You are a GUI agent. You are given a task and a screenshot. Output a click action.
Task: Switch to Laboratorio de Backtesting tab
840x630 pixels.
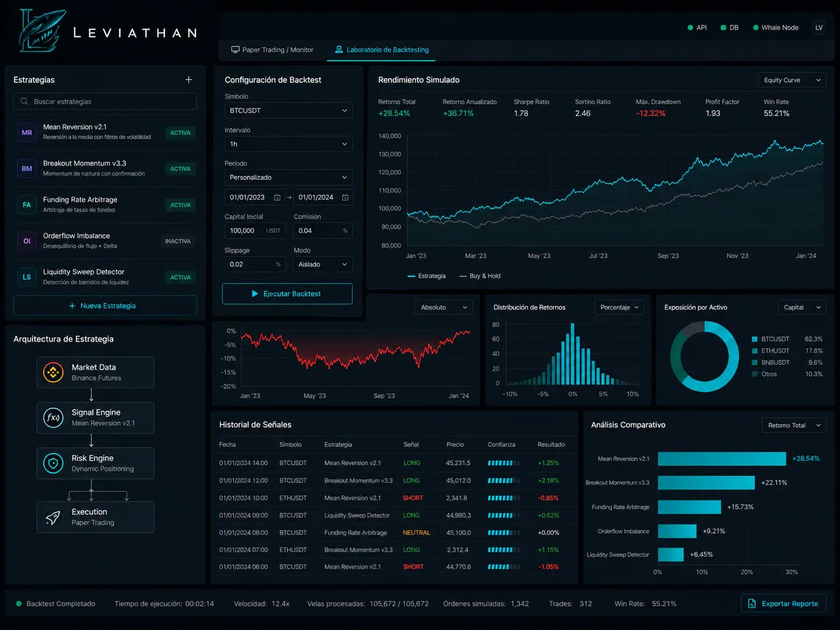tap(382, 50)
